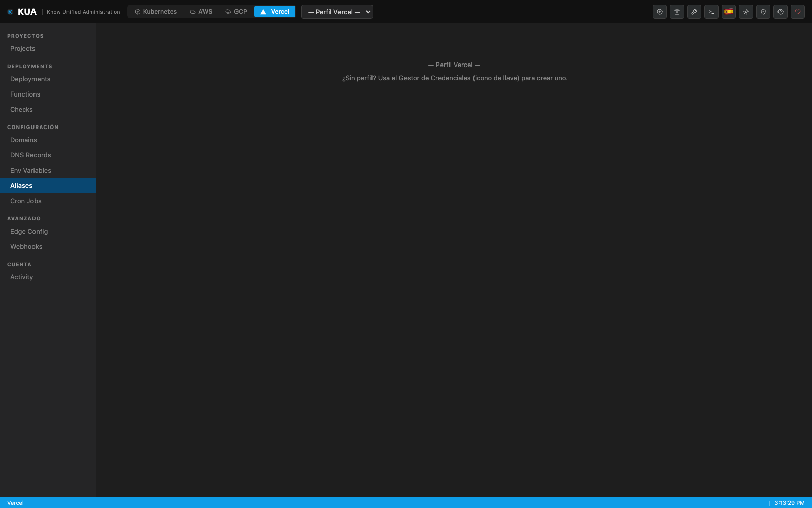Switch to the Kubernetes tab
The image size is (812, 508).
point(155,12)
